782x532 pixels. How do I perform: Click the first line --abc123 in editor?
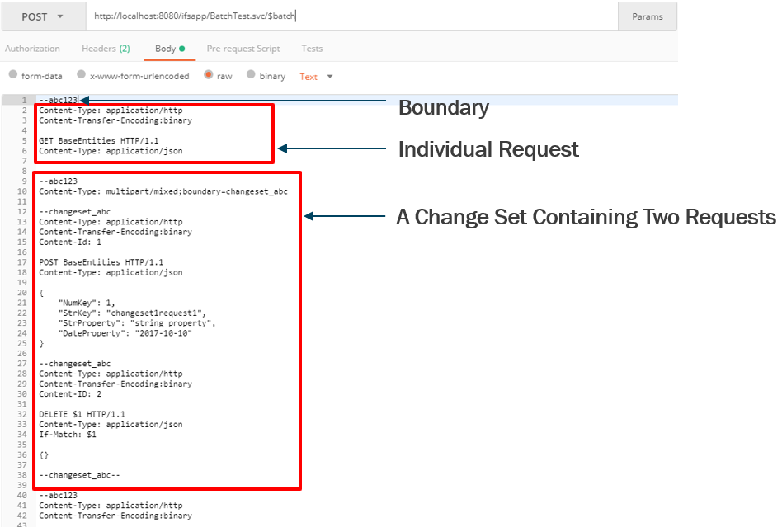coord(58,100)
